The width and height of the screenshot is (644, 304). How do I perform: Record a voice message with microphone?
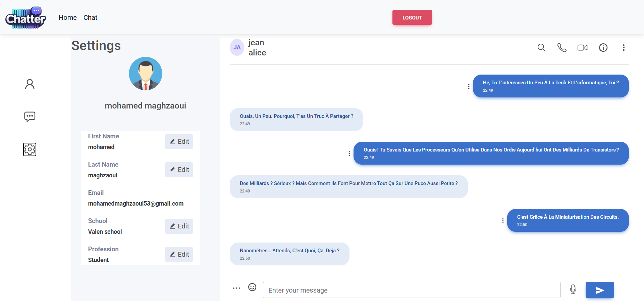[573, 289]
